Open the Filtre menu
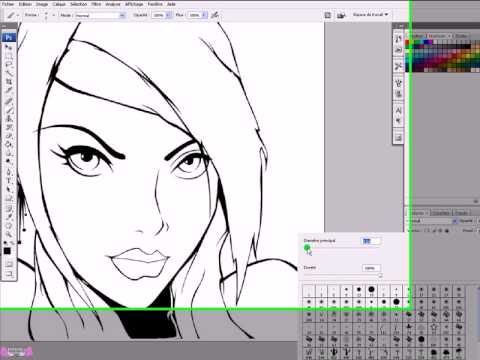Screen dimensions: 480x360 point(96,4)
